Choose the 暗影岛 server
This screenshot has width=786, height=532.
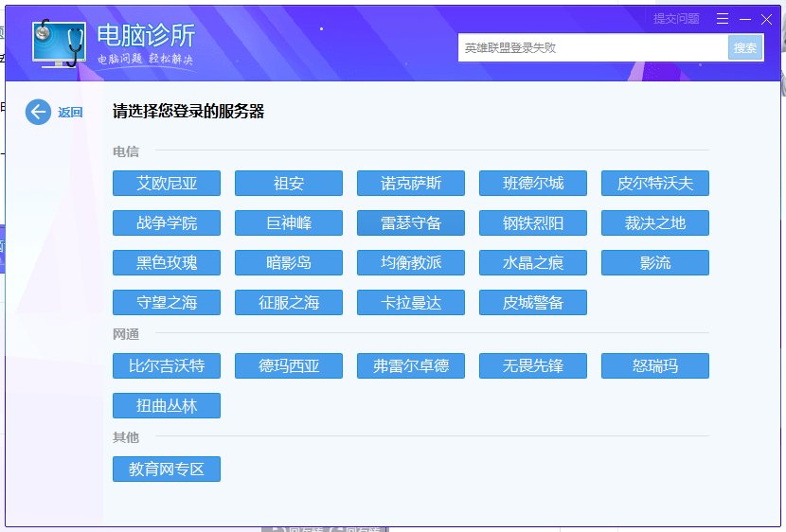[289, 263]
